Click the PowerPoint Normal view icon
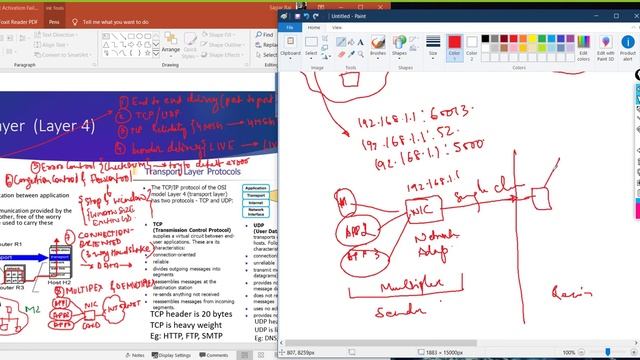The image size is (640, 360). click(244, 355)
